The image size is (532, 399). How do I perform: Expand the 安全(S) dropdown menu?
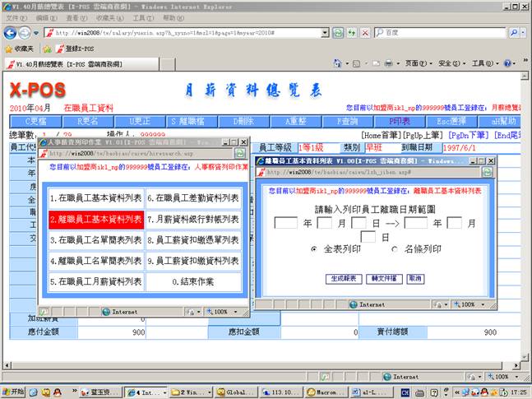[451, 63]
